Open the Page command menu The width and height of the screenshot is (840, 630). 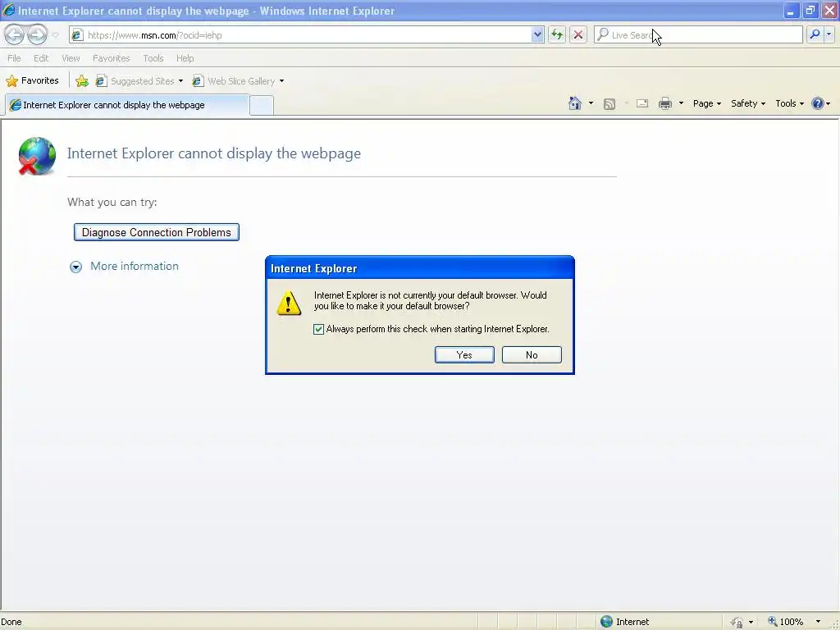tap(706, 103)
